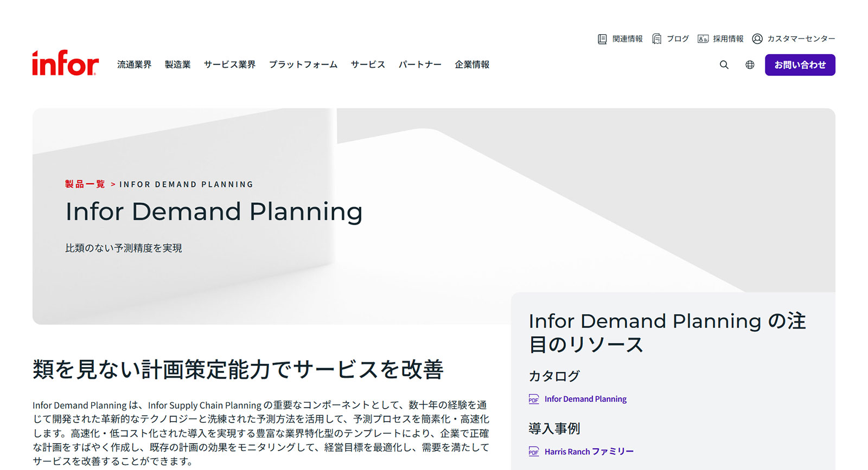The width and height of the screenshot is (868, 470).
Task: Click the Infor Demand Planning page title
Action: (x=214, y=212)
